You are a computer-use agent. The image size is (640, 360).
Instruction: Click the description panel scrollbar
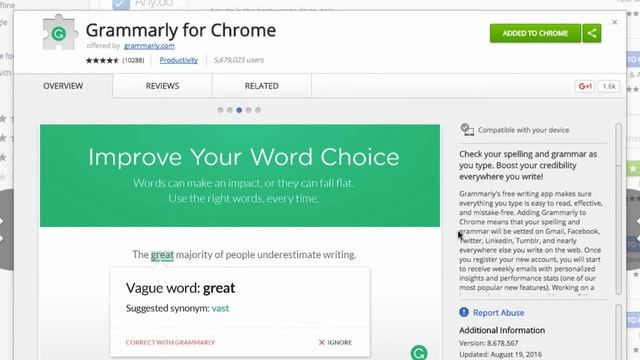(x=618, y=209)
